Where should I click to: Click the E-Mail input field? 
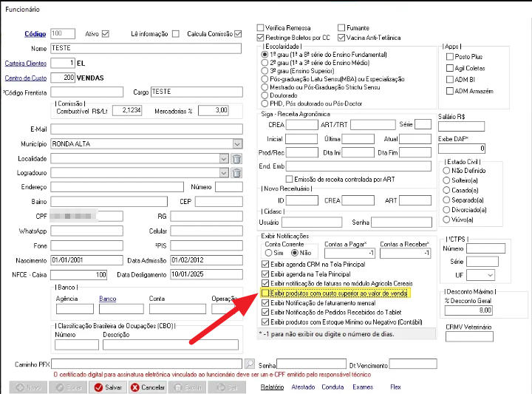[146, 129]
